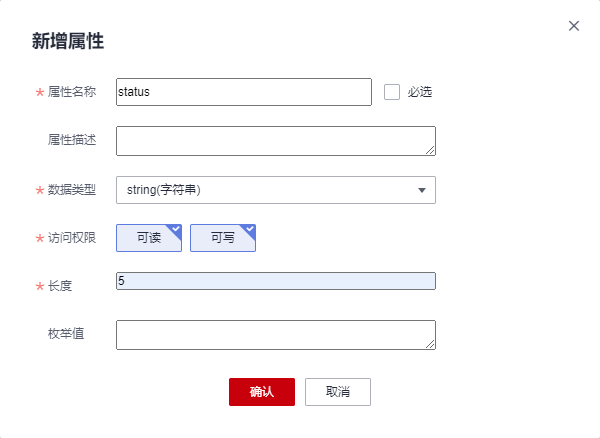This screenshot has height=438, width=600.
Task: Grab the 属性描述 textarea resize handle
Action: tap(431, 151)
